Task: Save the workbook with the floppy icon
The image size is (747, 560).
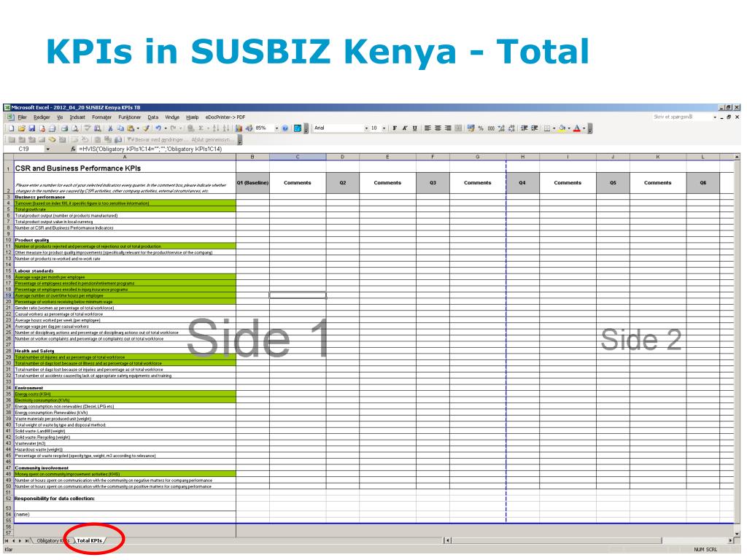Action: coord(31,128)
